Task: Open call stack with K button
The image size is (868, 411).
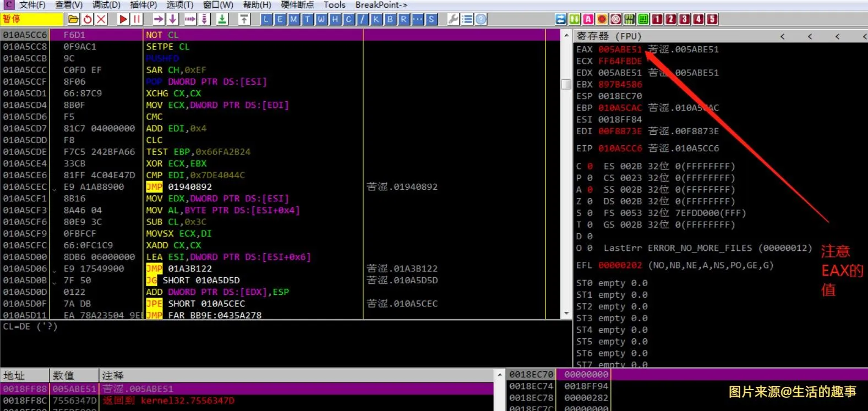Action: [x=376, y=19]
